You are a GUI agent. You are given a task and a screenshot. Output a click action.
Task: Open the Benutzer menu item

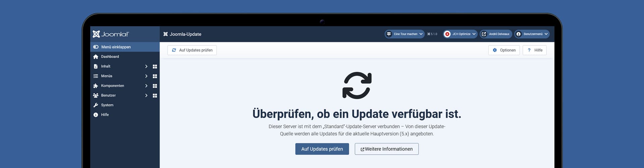click(108, 96)
